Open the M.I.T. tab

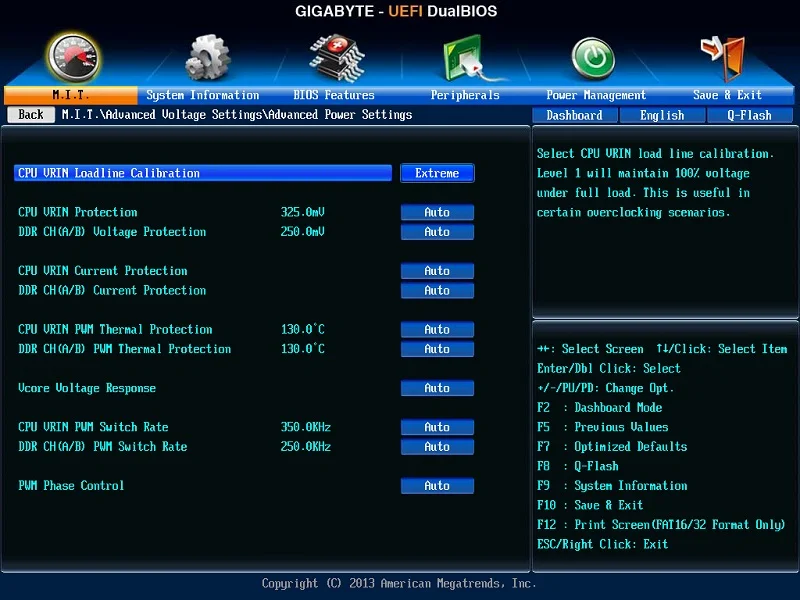pos(71,95)
